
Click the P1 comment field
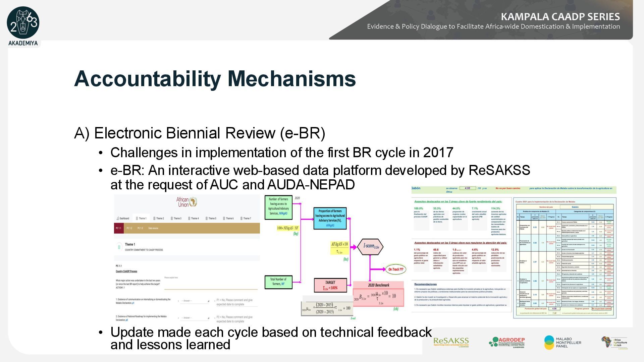coord(236,302)
